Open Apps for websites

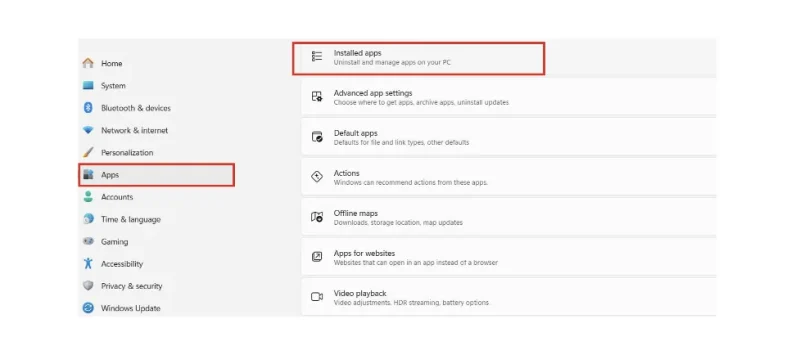point(509,257)
